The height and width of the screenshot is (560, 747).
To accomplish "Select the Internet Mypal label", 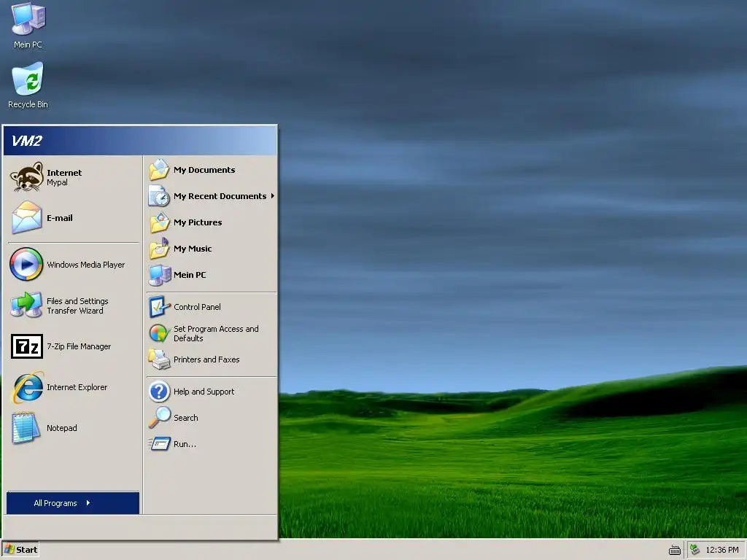I will click(64, 177).
